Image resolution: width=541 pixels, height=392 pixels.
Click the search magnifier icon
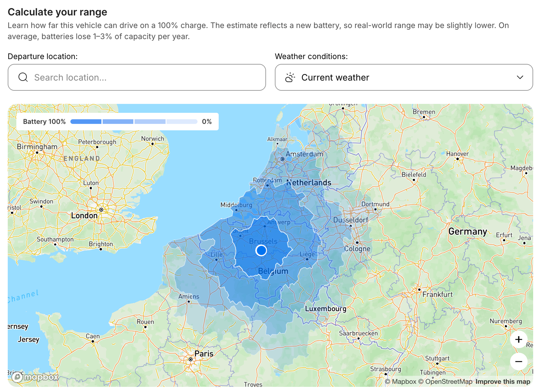pos(23,77)
